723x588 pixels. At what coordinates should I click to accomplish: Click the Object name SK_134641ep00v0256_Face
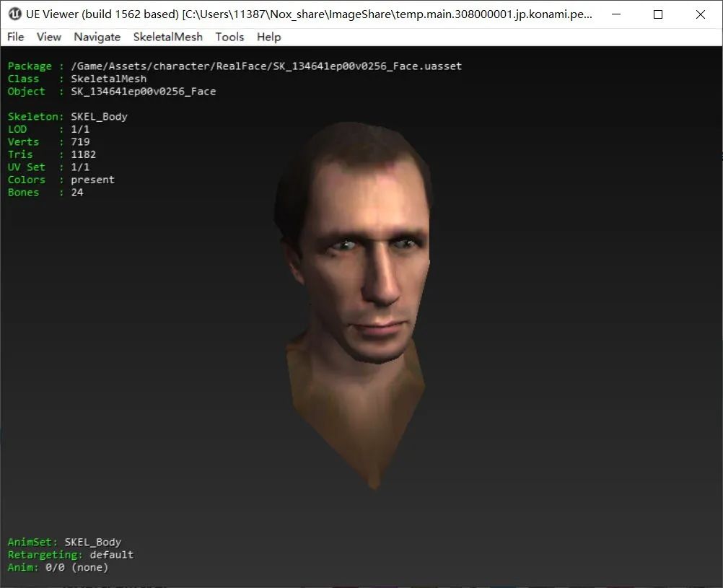coord(144,92)
